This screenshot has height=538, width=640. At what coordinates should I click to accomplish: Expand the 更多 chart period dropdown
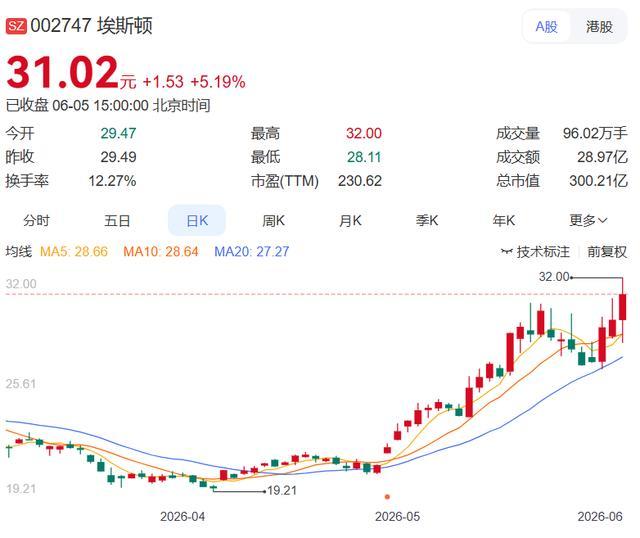tap(588, 220)
